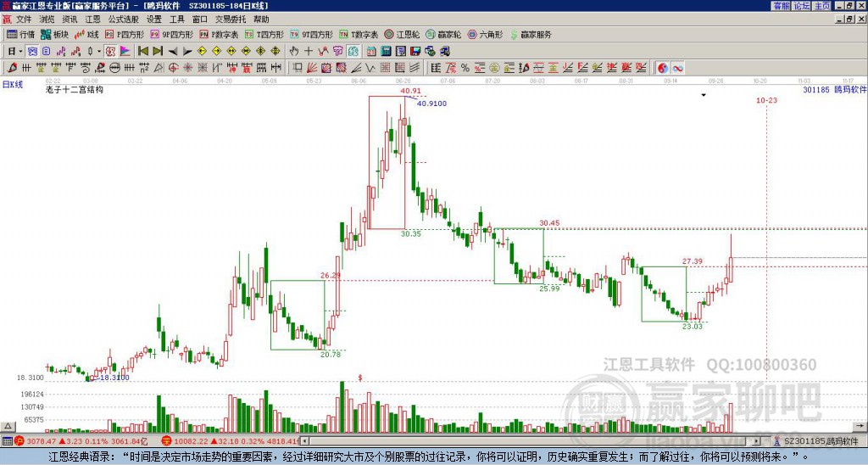
Task: Click the 日K线 chart label
Action: [x=13, y=85]
